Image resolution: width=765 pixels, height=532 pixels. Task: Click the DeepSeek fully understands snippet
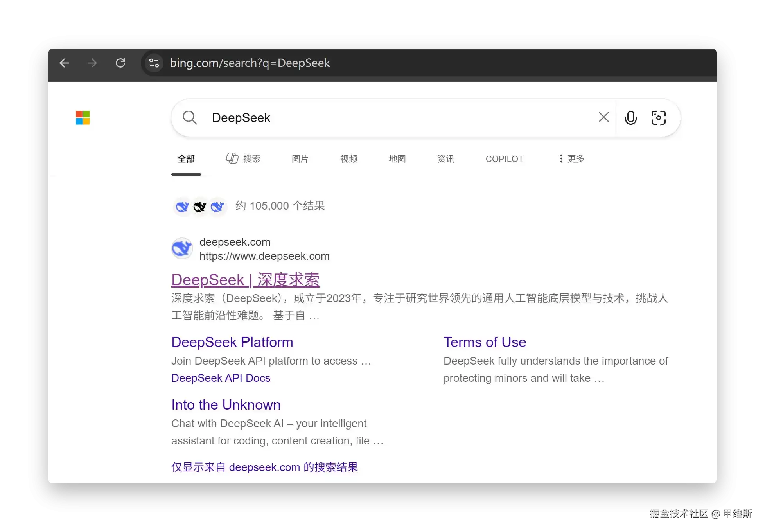[555, 369]
